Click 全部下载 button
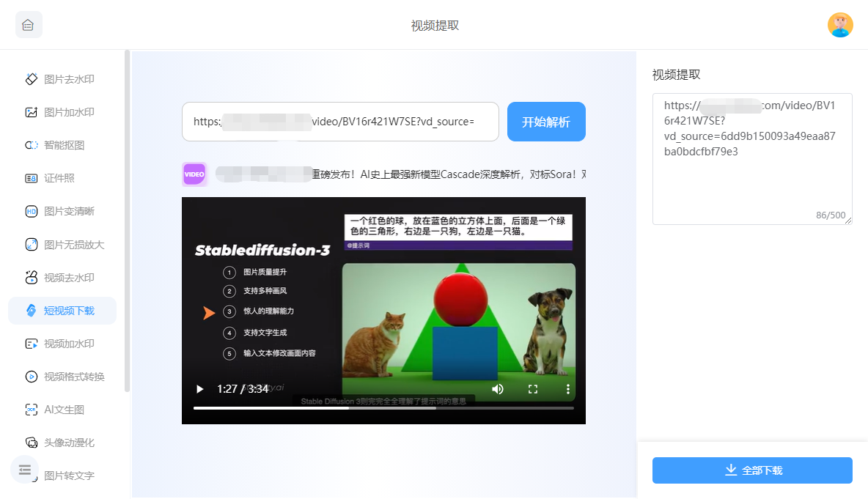The height and width of the screenshot is (499, 868). pos(752,470)
